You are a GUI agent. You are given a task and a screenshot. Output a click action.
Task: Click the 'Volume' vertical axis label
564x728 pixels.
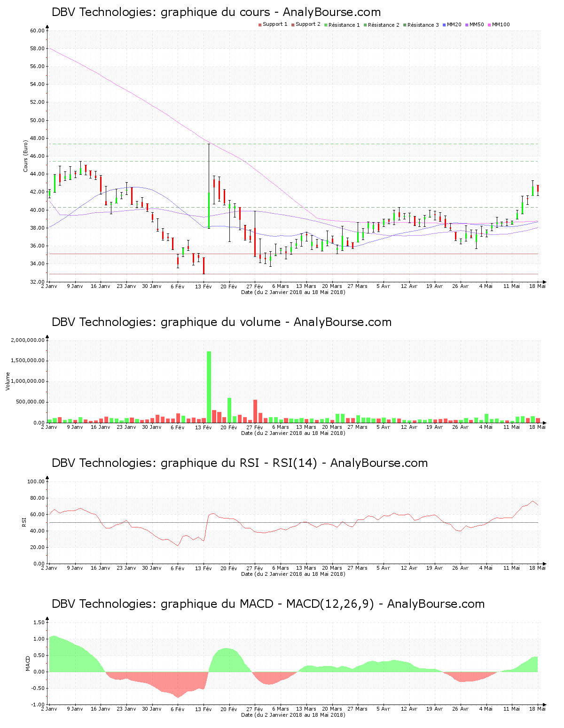pyautogui.click(x=8, y=381)
